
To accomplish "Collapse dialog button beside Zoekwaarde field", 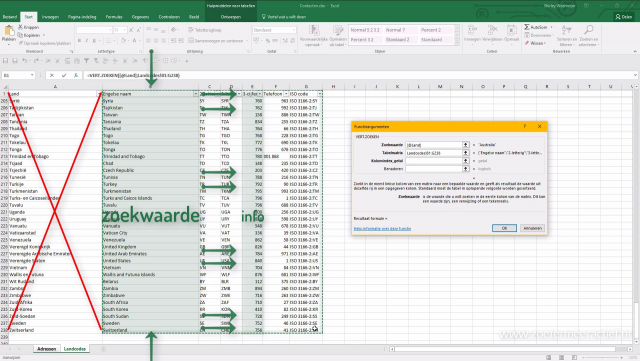I will point(465,145).
